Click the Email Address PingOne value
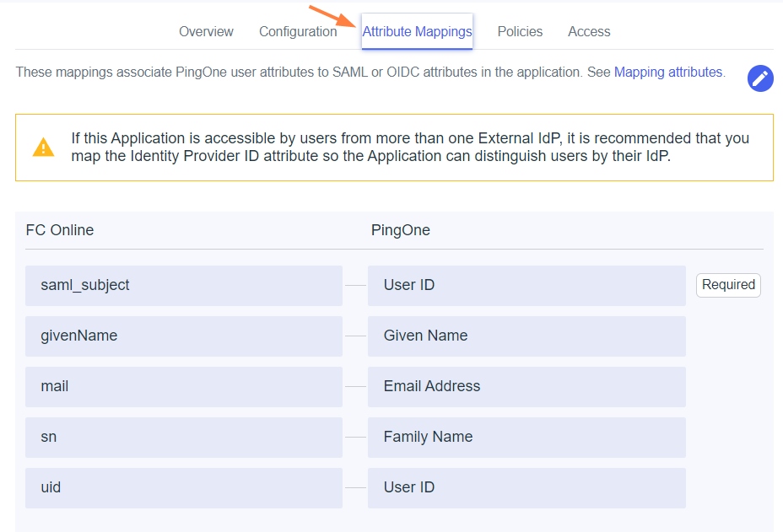This screenshot has height=532, width=783. click(526, 387)
